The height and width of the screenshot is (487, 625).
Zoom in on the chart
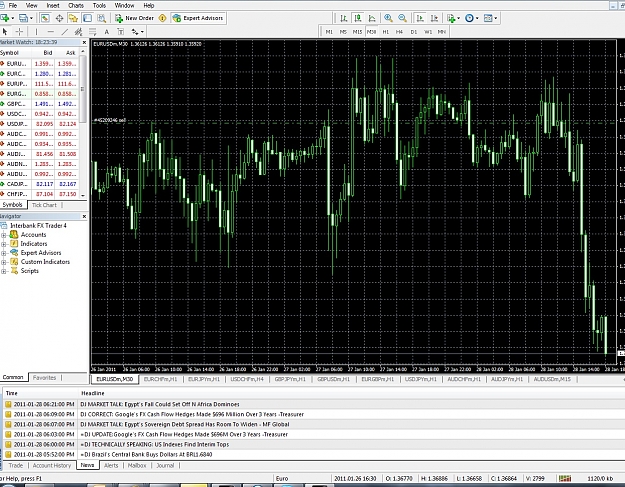pos(388,18)
